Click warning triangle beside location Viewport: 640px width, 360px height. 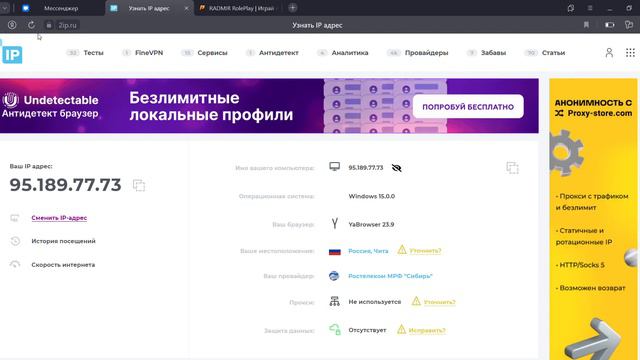click(x=402, y=249)
